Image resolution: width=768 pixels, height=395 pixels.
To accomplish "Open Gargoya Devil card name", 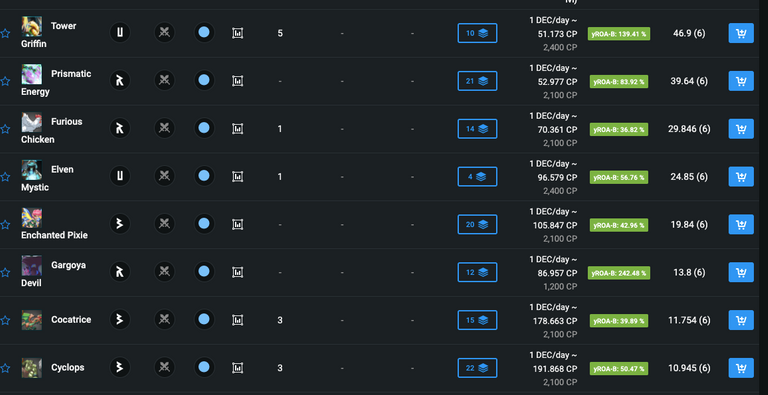I will [53, 274].
